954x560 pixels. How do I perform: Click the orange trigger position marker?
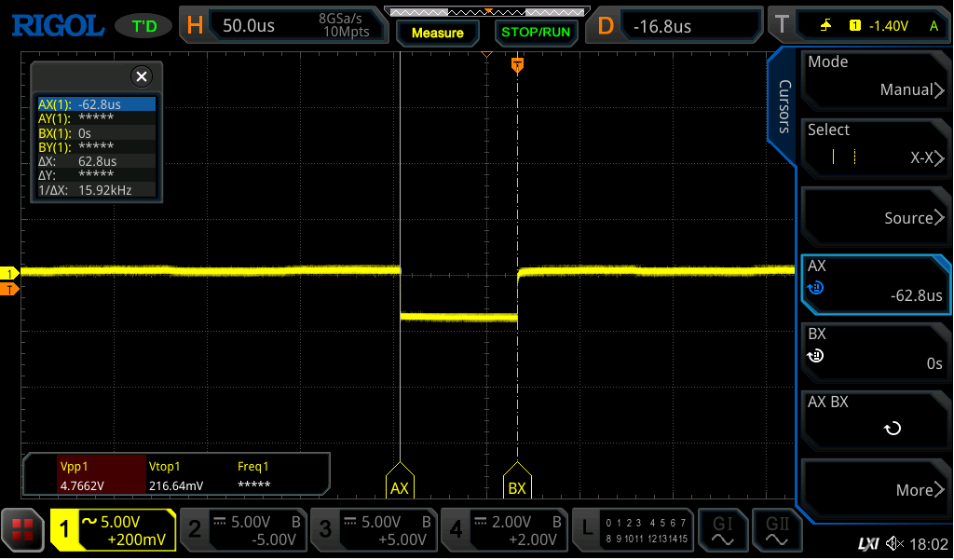tap(518, 64)
